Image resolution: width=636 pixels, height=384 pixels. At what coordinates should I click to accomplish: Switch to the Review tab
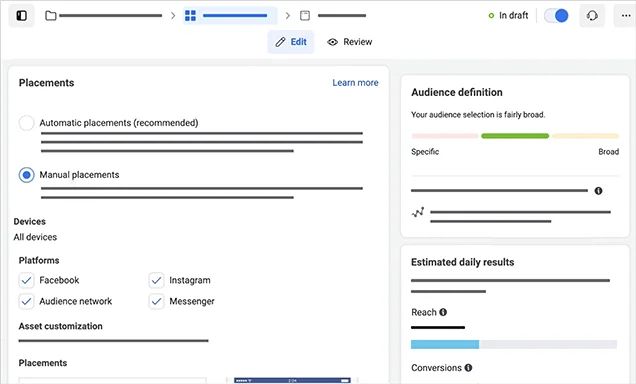(350, 42)
